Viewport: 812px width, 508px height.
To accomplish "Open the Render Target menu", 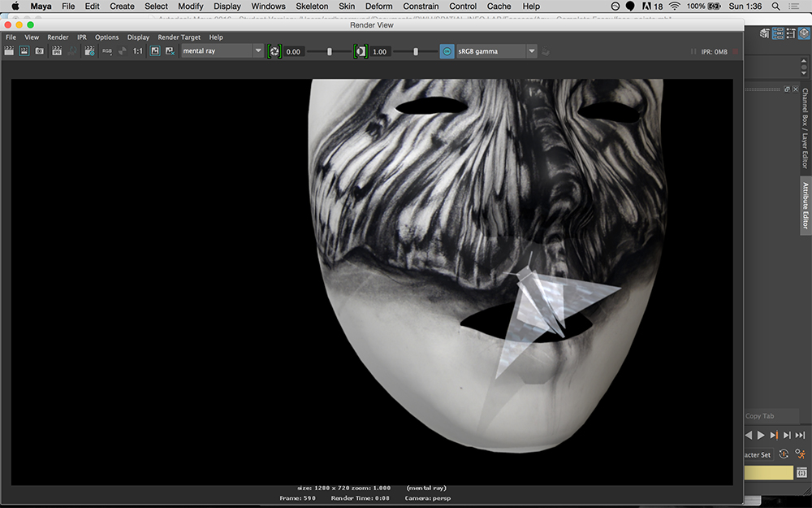I will coord(179,37).
